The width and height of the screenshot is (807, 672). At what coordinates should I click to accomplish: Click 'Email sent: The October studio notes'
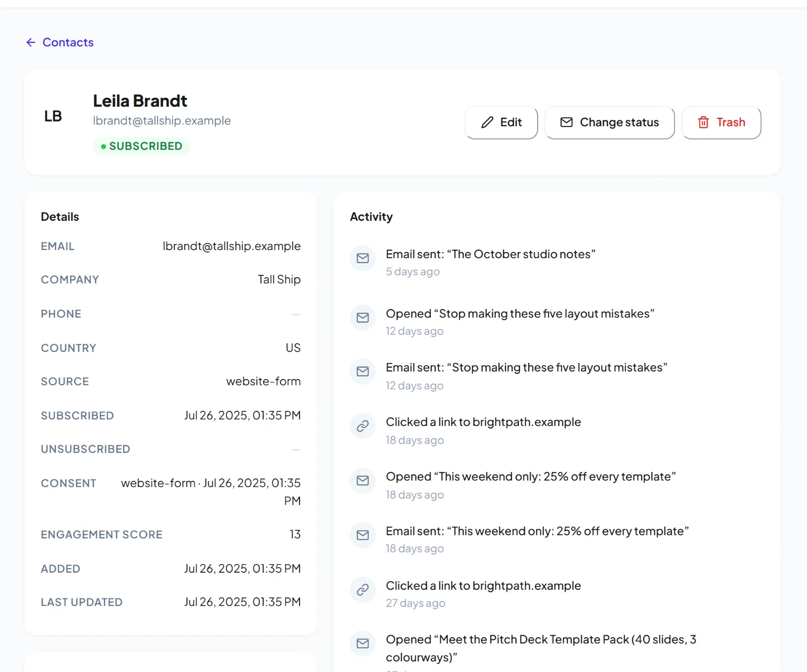point(490,254)
